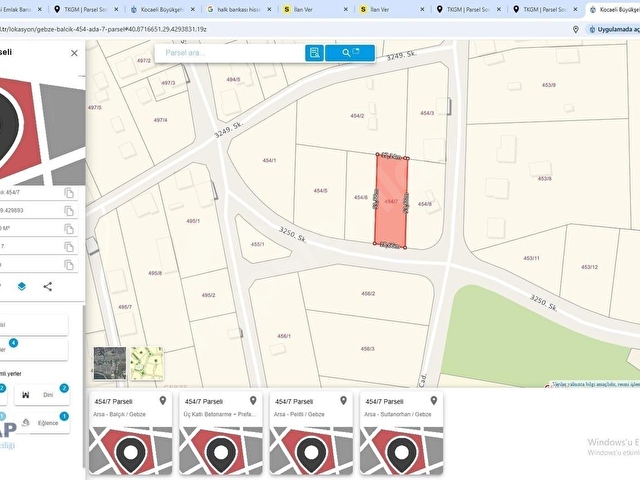Close the leftmost TKGM Parsel Sorgu tab

[x=116, y=9]
